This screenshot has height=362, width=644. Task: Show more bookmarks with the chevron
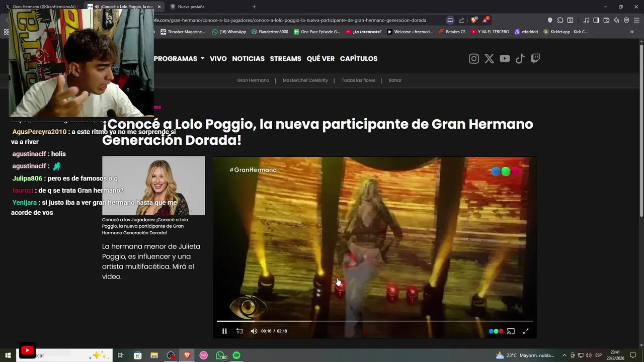[x=632, y=32]
